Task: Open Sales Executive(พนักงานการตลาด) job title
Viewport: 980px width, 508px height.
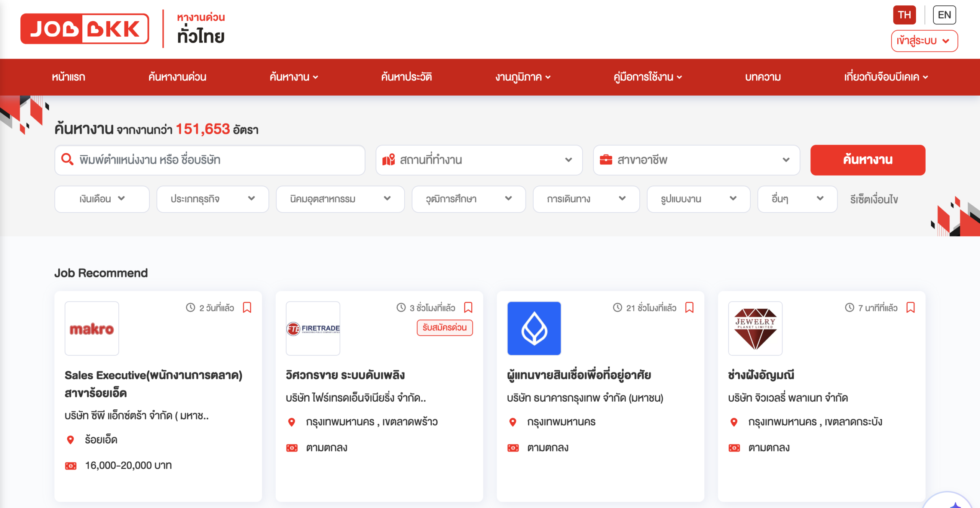Action: [x=154, y=384]
